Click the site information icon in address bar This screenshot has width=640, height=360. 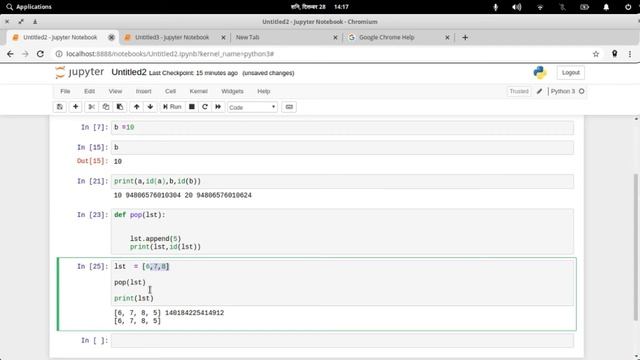pos(59,54)
